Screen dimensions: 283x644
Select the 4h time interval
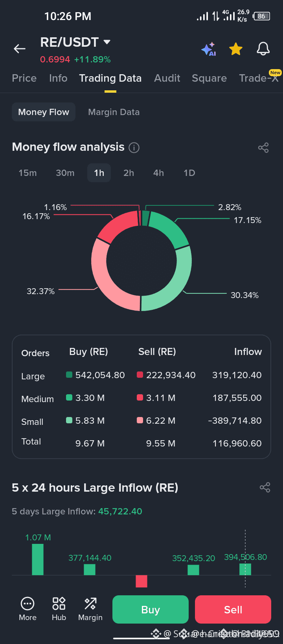[158, 173]
